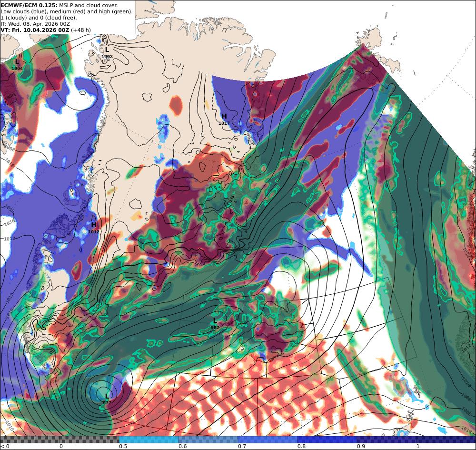Click the '(+48 h)' forecast offset text
The image size is (476, 450).
pos(81,30)
